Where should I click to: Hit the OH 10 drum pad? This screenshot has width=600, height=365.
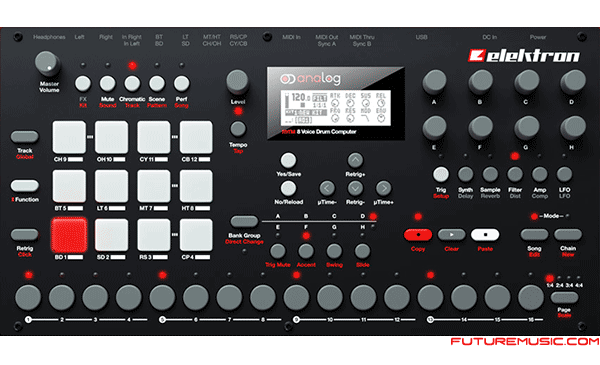(x=111, y=137)
